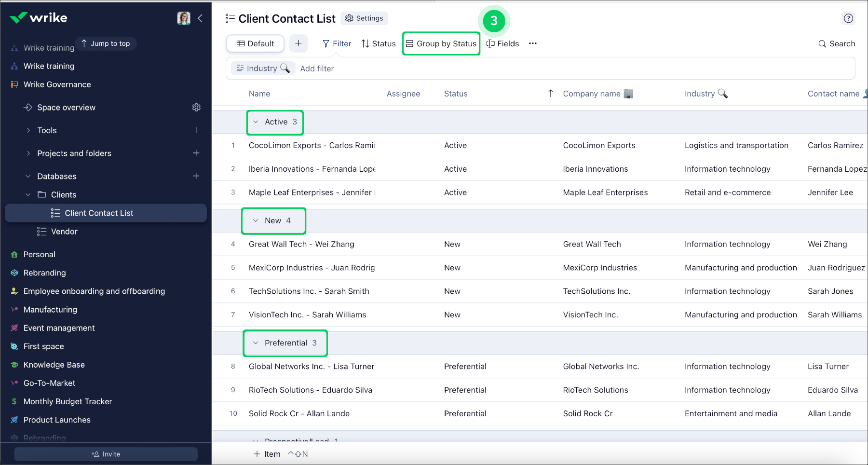Collapse the Preferential status group

[x=256, y=342]
